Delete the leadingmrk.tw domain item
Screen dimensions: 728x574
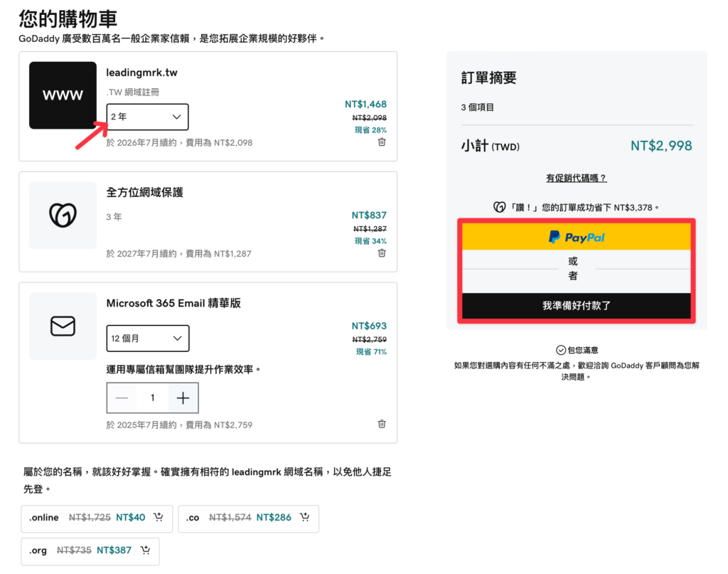382,142
